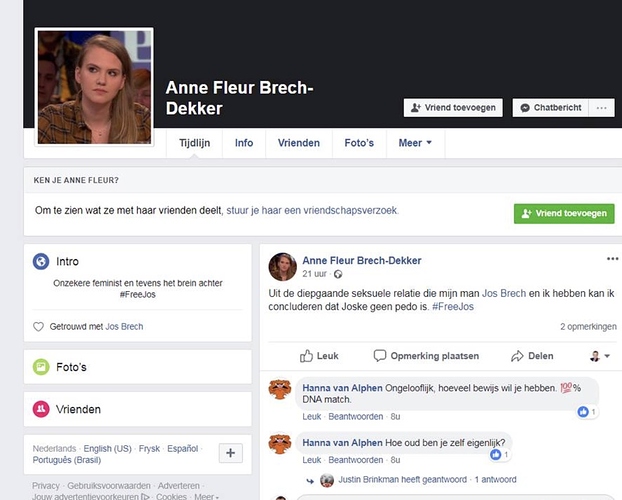Open Hanna van Alphen's name on 'Hoe oud' comment
Screen dimensions: 622x500
342,442
